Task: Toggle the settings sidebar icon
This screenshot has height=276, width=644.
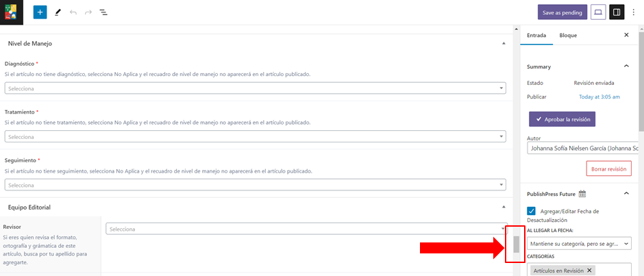Action: pos(617,12)
